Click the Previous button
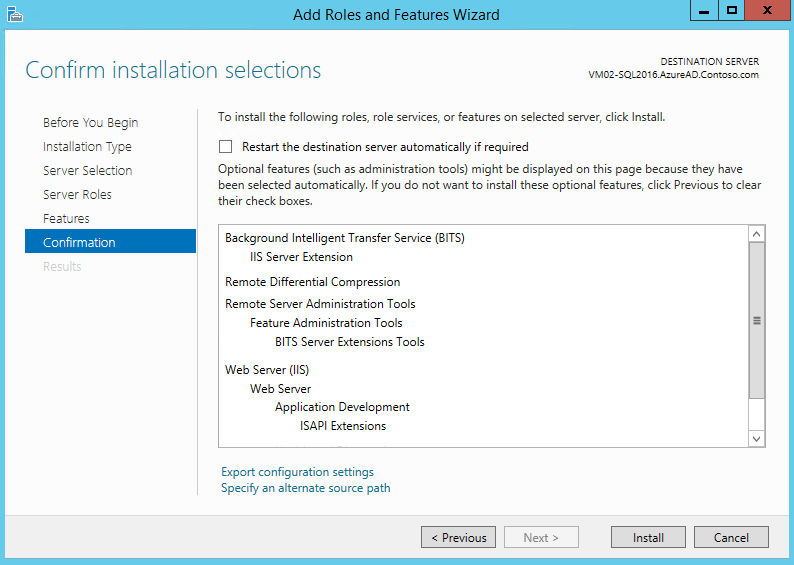The width and height of the screenshot is (794, 565). tap(458, 538)
